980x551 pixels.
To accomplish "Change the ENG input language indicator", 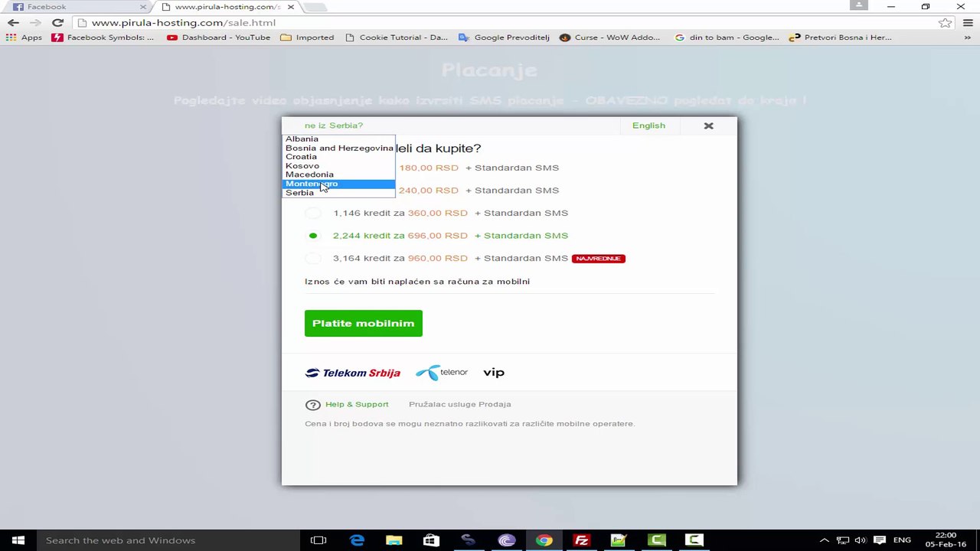I will pos(902,540).
